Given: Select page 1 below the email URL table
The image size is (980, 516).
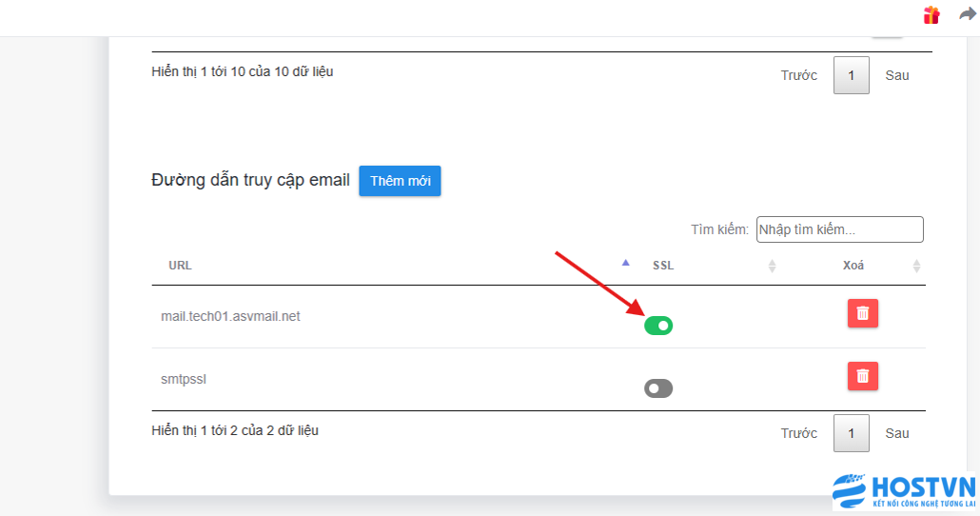Looking at the screenshot, I should 852,433.
